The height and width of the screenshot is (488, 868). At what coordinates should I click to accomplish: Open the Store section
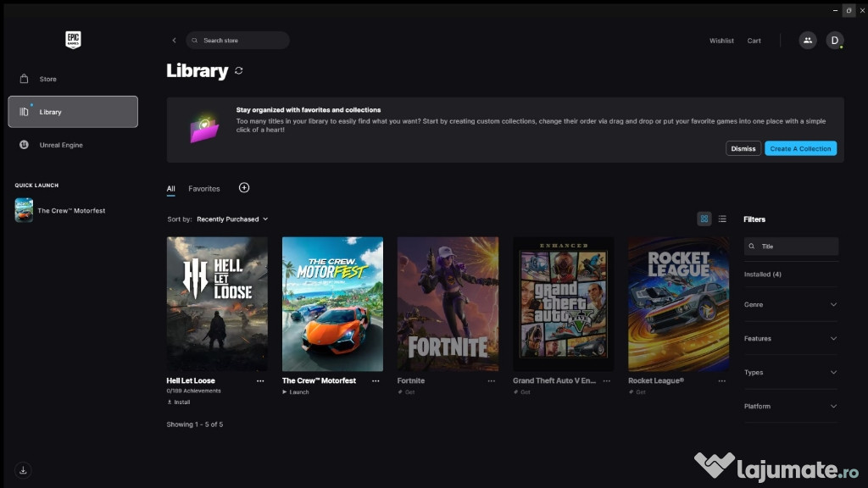73,79
